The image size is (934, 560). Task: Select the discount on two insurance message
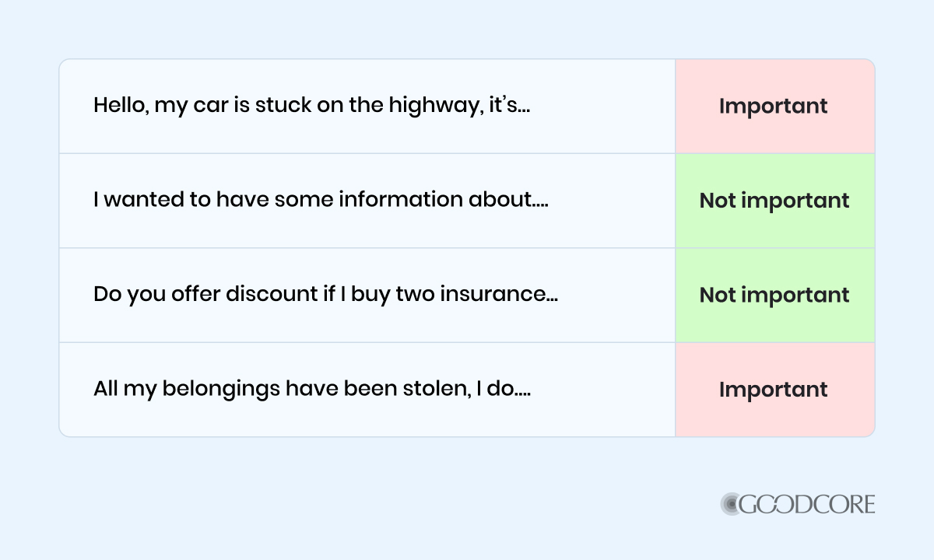point(325,295)
